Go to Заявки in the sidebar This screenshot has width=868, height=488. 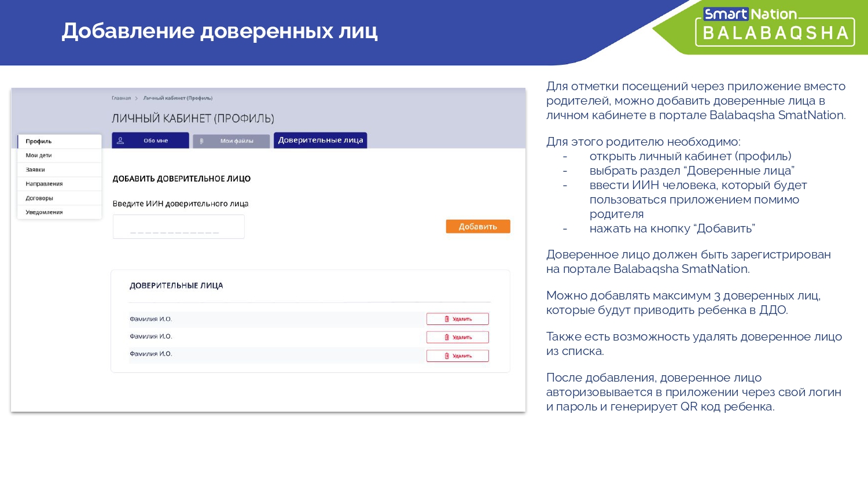tap(35, 170)
